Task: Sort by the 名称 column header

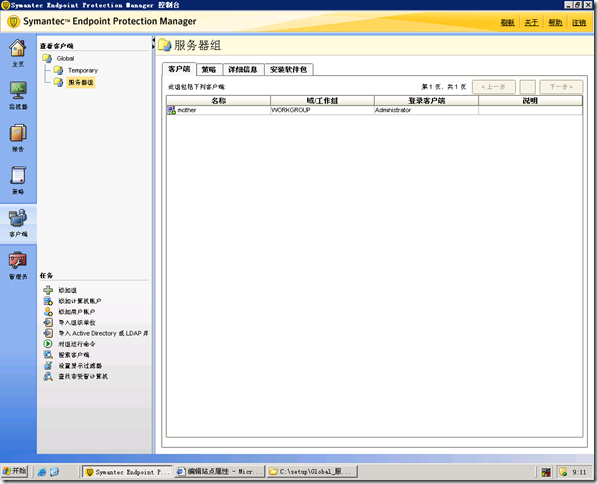Action: pos(219,101)
